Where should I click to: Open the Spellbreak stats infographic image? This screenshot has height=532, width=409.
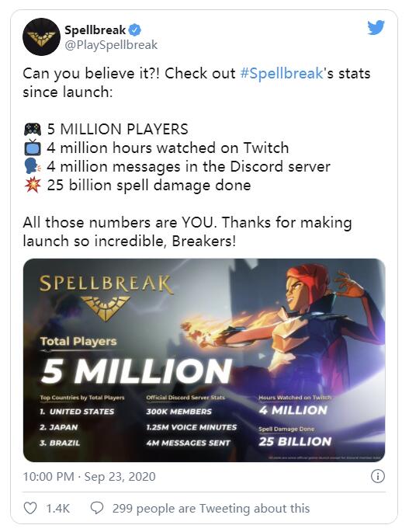tap(204, 360)
